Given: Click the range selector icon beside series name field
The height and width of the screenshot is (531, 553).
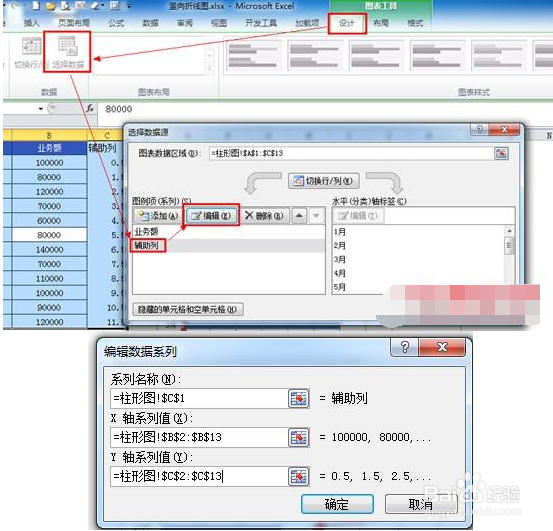Looking at the screenshot, I should [299, 398].
